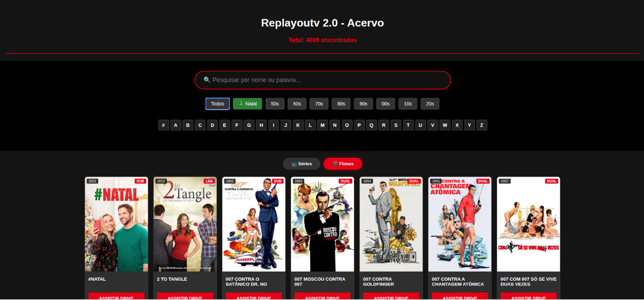Filter by 90s decade
This screenshot has width=644, height=300.
363,104
